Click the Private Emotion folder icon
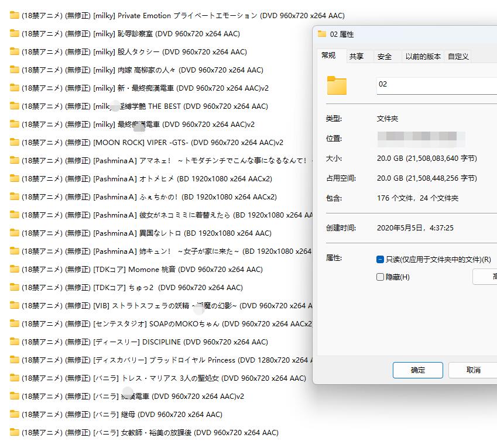Viewport: 497px width, 448px height. point(15,16)
